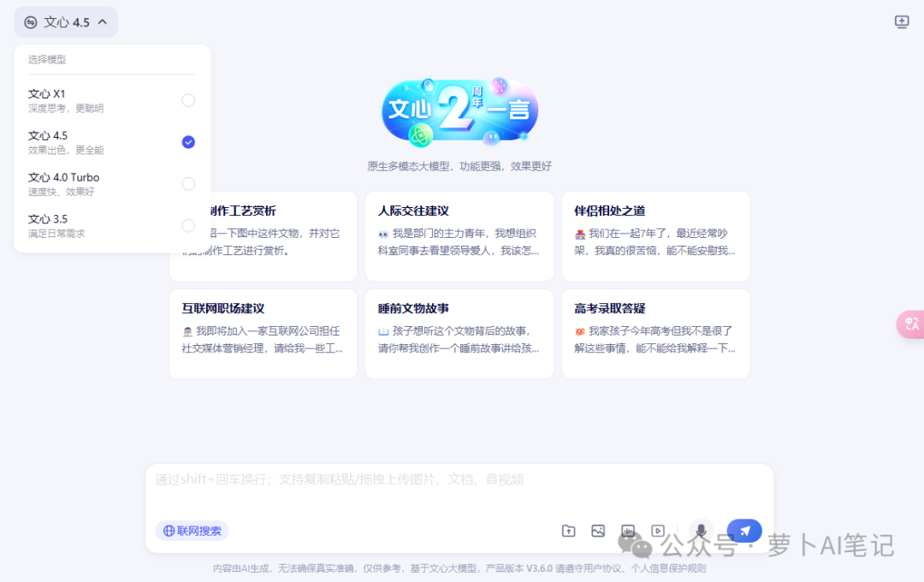This screenshot has width=924, height=582.
Task: Open the 个人信息保护规则 link
Action: point(668,568)
